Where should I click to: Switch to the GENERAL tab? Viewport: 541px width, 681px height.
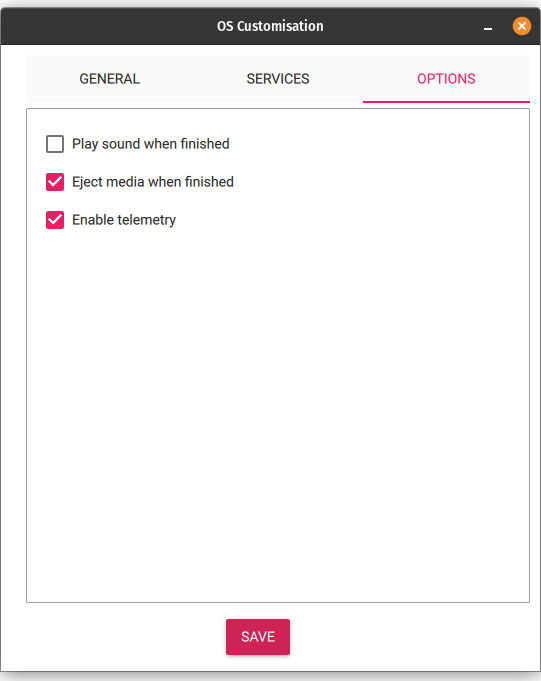click(110, 79)
